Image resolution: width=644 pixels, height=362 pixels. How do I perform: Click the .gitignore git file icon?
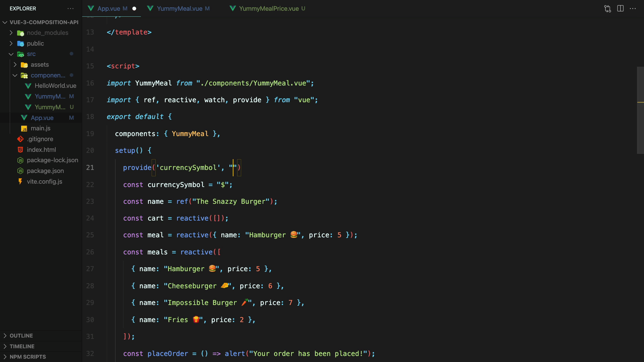point(20,139)
